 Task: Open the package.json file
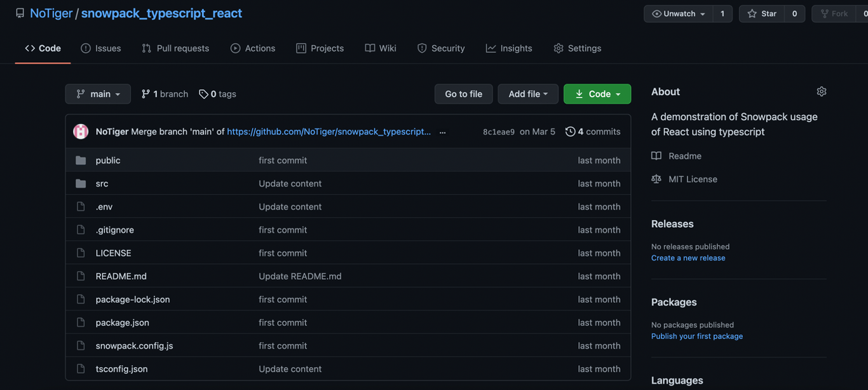(123, 323)
